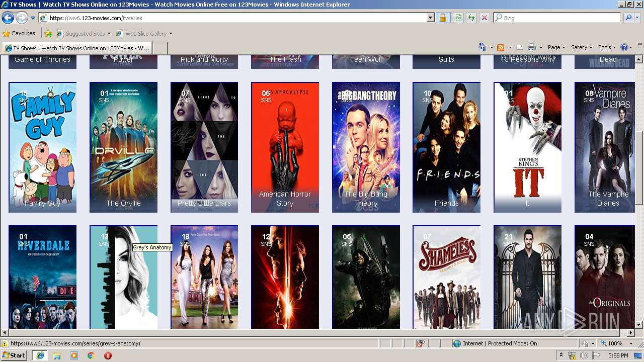Click the Protected Mode status text

pos(500,343)
